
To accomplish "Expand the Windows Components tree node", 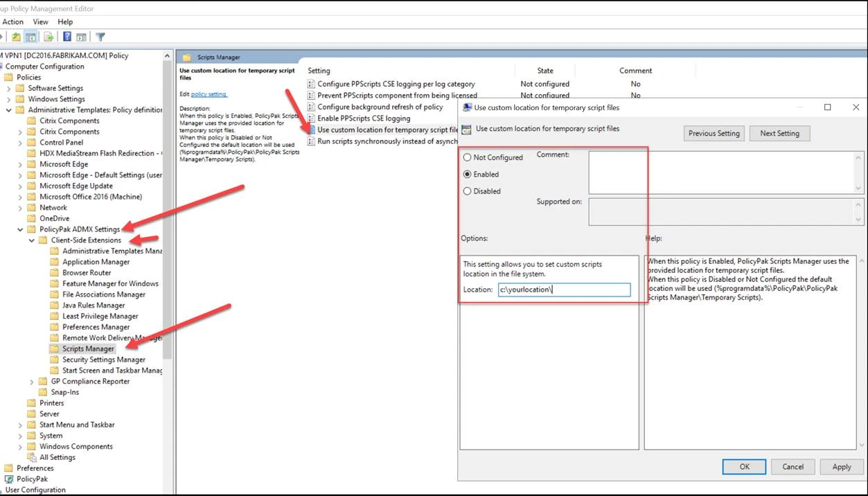I will [20, 447].
